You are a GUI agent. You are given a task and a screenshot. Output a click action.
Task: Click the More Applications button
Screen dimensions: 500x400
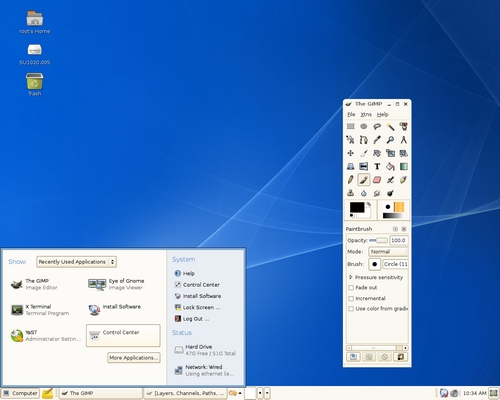coord(134,358)
